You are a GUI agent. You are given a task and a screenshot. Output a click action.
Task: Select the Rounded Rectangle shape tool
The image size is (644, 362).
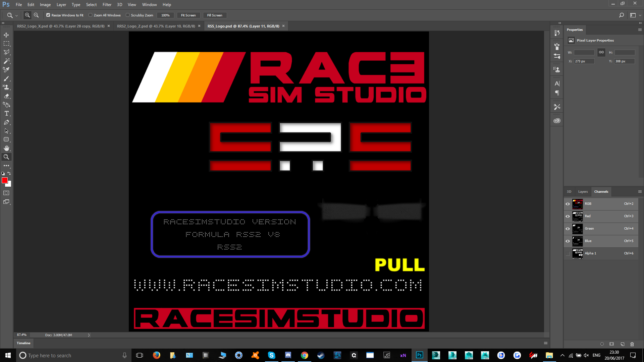6,139
